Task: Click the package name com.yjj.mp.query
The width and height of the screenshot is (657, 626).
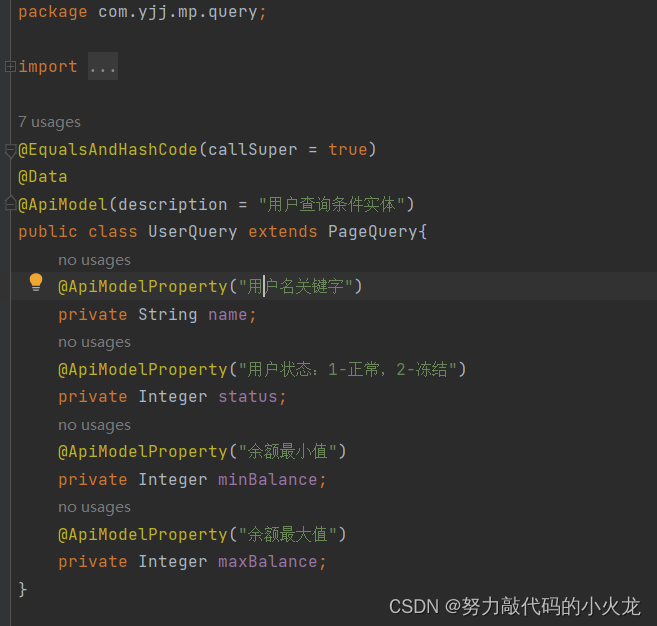Action: point(178,12)
